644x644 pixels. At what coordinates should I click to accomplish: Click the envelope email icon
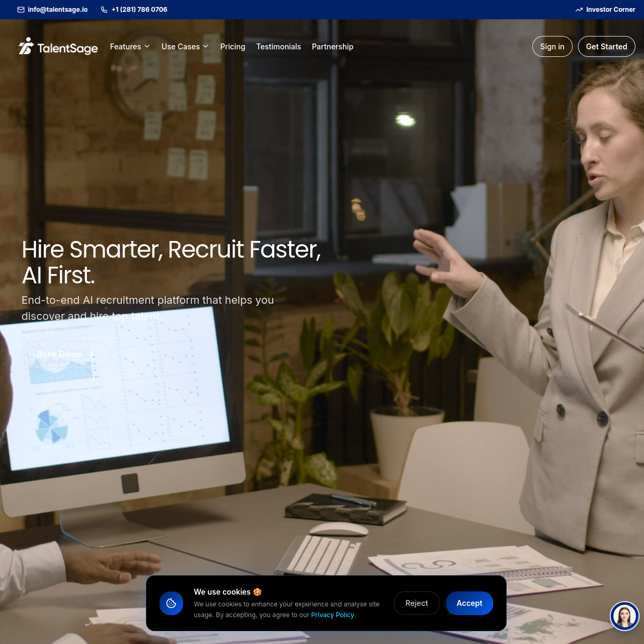(21, 10)
